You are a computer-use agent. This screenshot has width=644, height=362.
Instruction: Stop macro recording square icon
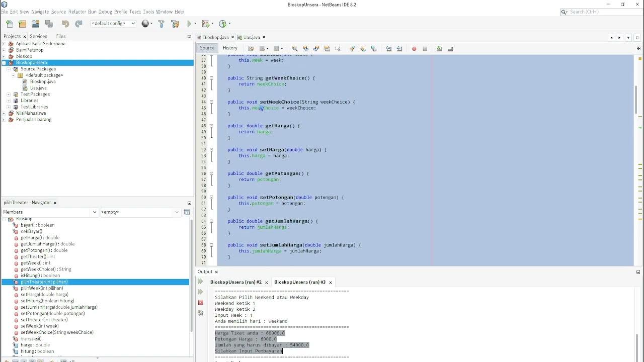(x=425, y=49)
